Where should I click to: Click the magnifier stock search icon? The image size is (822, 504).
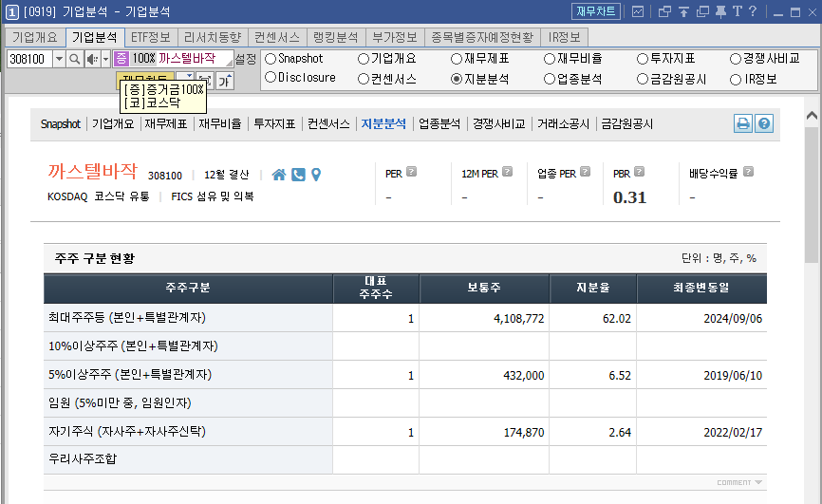[x=75, y=59]
